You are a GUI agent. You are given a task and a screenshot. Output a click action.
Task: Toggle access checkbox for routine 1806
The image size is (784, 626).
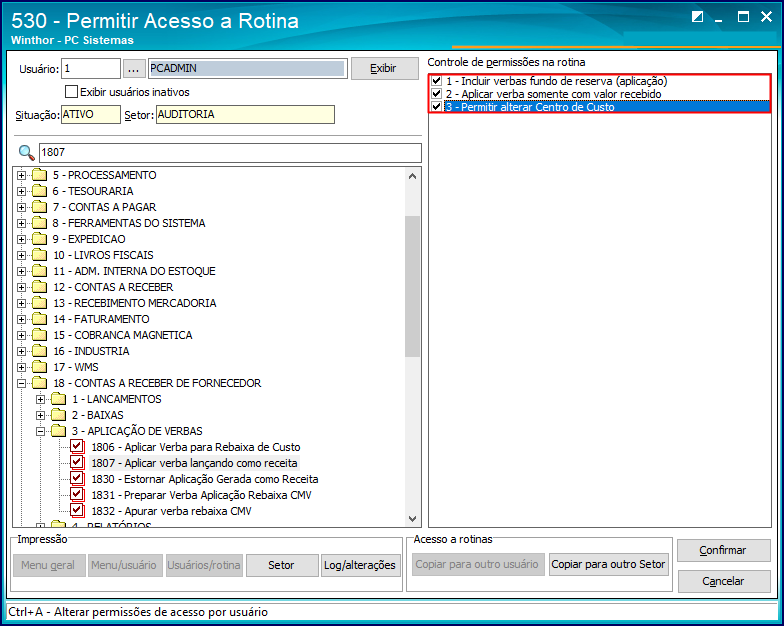pos(77,446)
